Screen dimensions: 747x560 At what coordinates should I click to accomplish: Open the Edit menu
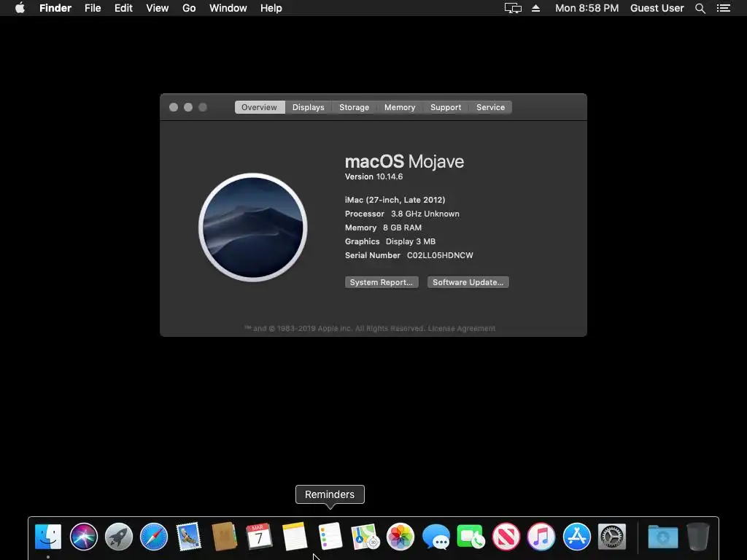123,8
